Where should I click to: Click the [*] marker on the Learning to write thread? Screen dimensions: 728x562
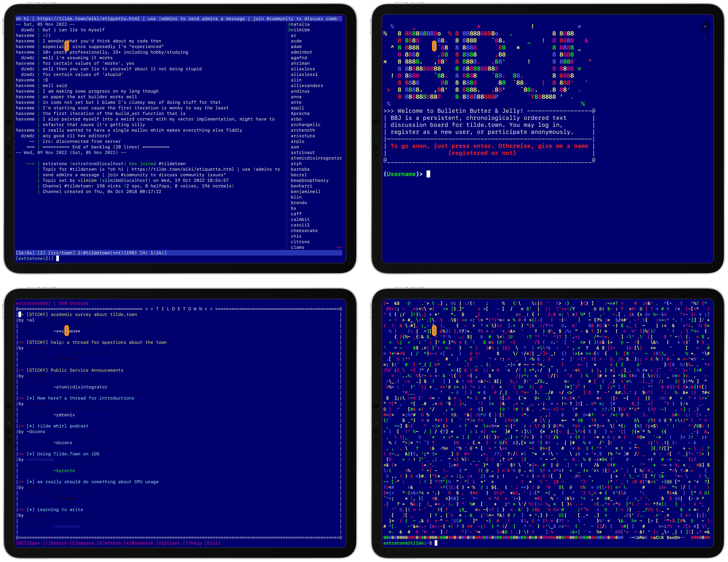(x=30, y=510)
